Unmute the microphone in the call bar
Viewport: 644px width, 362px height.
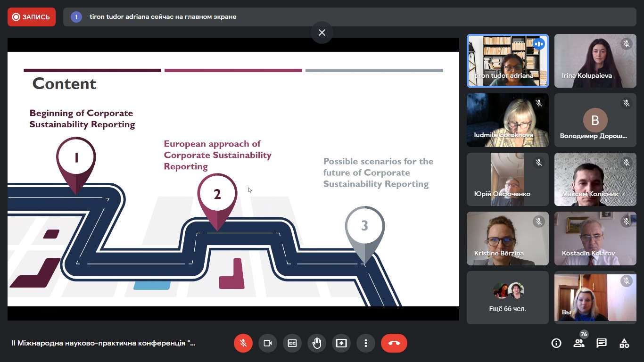pyautogui.click(x=243, y=343)
